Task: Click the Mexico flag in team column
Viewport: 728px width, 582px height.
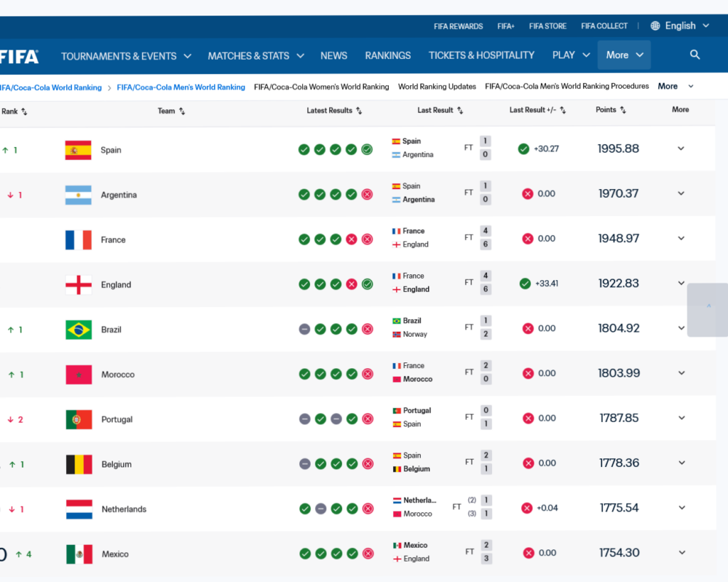Action: pyautogui.click(x=80, y=554)
